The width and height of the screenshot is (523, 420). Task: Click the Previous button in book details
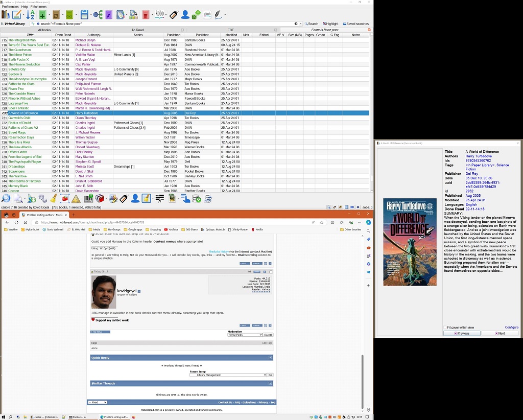pos(462,333)
